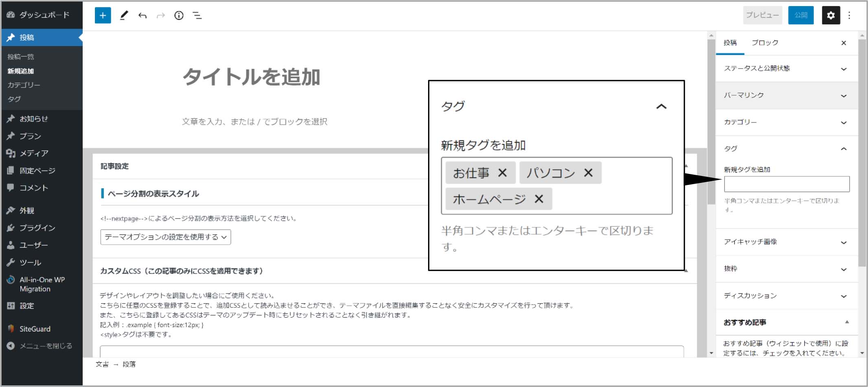868x387 pixels.
Task: Click the 新規タグを追加 input field
Action: 786,184
